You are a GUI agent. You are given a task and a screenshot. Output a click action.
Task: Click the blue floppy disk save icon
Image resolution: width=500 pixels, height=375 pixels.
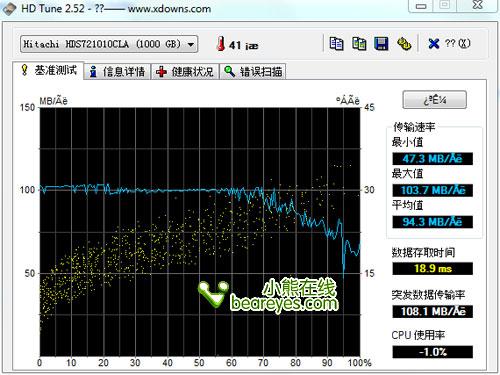(x=381, y=44)
